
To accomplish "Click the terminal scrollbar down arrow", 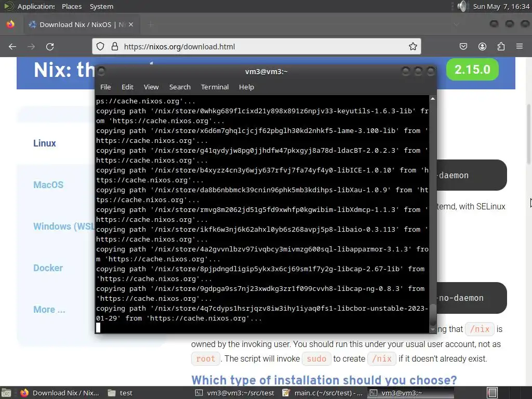I will [433, 329].
